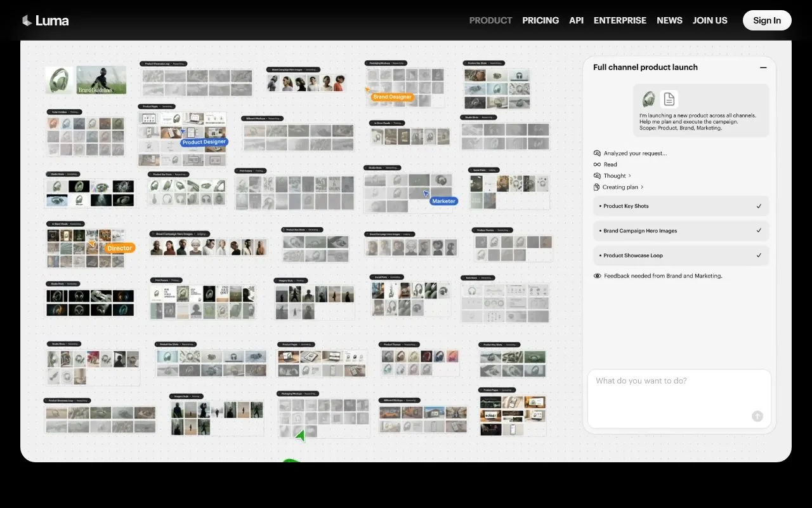Open the document attachment icon in chat
This screenshot has height=508, width=812.
[x=669, y=99]
